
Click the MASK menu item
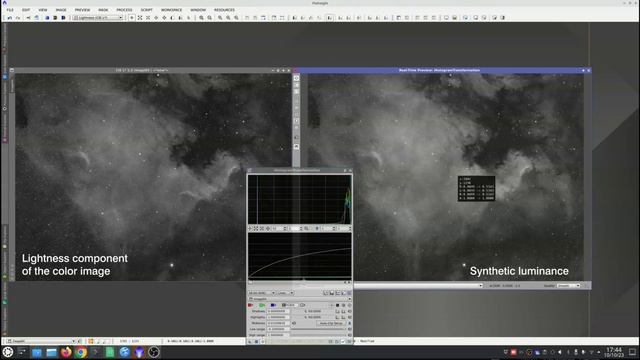(103, 10)
